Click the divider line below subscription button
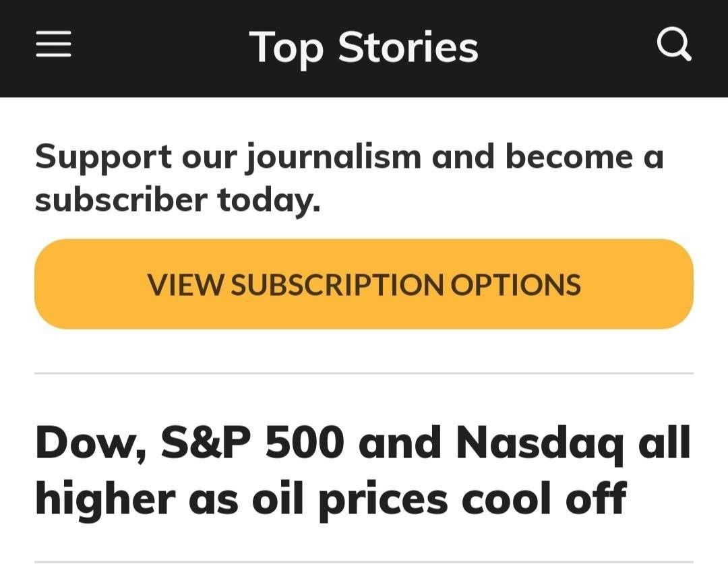Viewport: 728px width, 564px height. 364,373
